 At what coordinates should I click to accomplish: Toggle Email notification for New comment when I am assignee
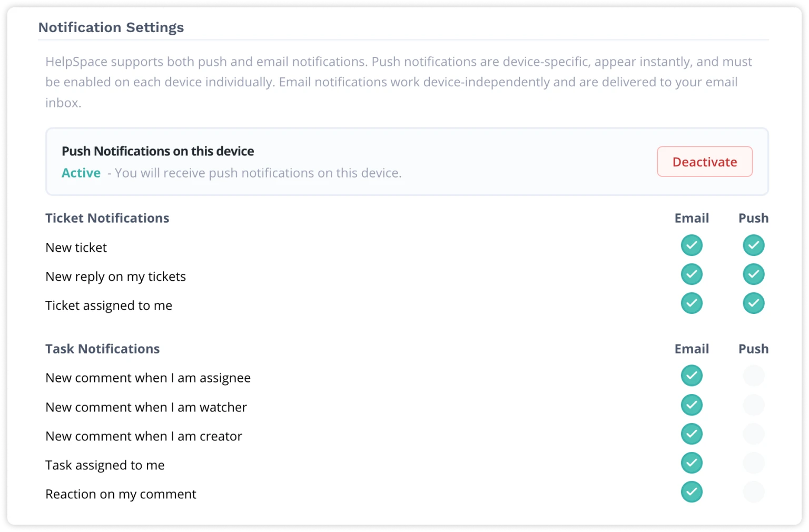[692, 376]
